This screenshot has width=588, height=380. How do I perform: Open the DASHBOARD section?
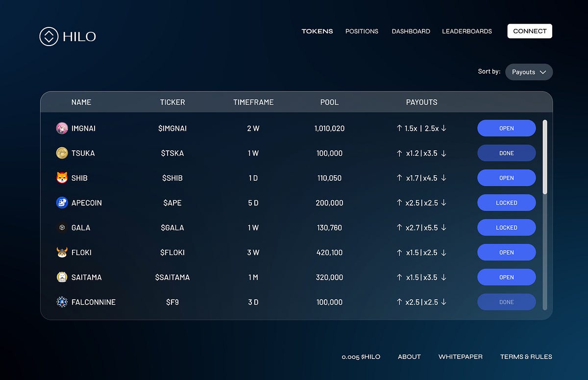(x=411, y=31)
